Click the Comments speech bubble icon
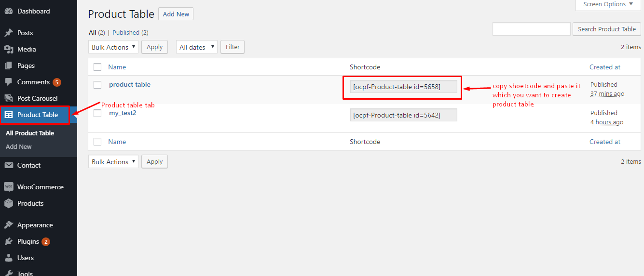 9,82
